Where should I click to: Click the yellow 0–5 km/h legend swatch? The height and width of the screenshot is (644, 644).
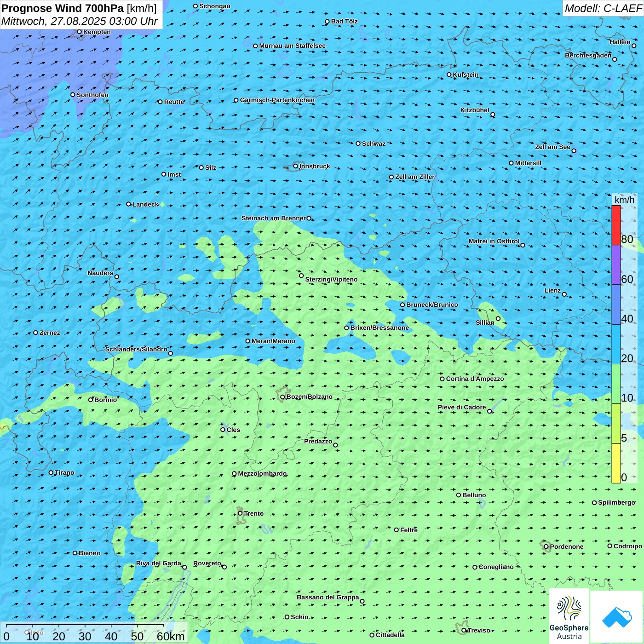(x=616, y=463)
